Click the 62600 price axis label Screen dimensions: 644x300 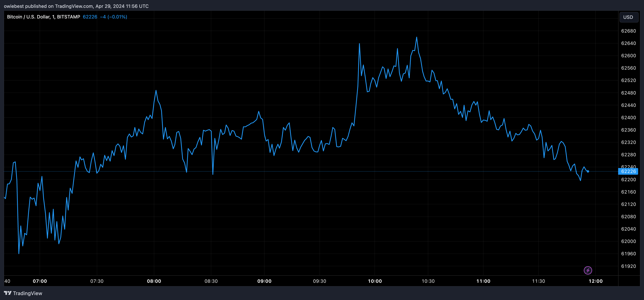tap(629, 55)
